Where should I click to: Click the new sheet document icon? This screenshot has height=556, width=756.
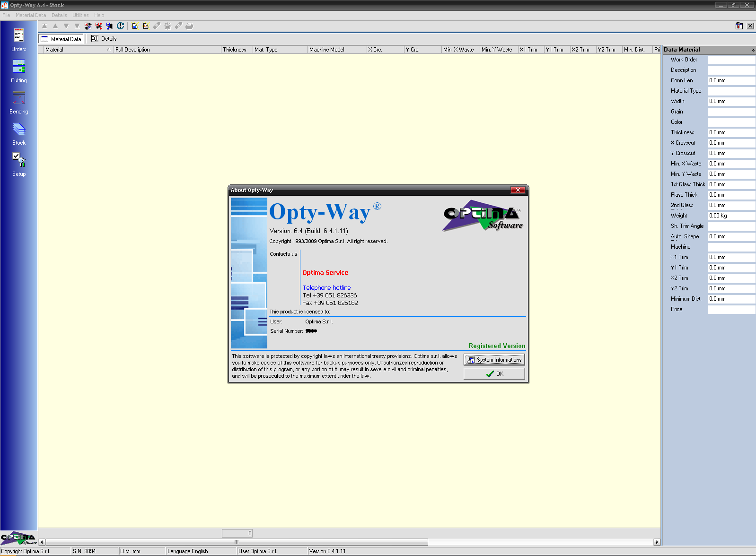tap(135, 26)
